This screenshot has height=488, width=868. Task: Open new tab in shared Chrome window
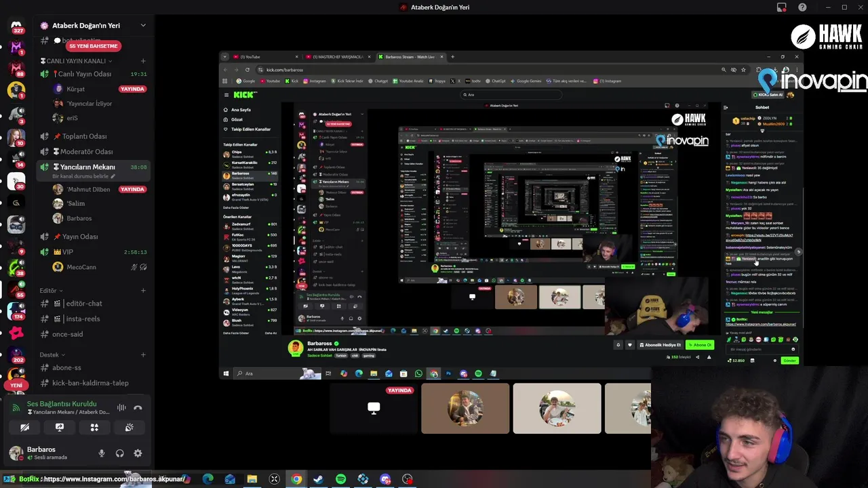pyautogui.click(x=452, y=57)
